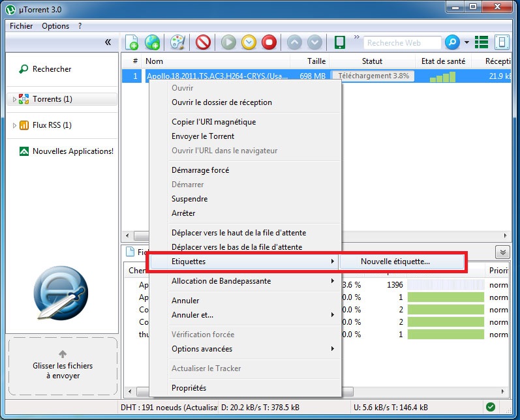Click DHT : 191 noeuds status text
This screenshot has width=520, height=420.
click(169, 408)
